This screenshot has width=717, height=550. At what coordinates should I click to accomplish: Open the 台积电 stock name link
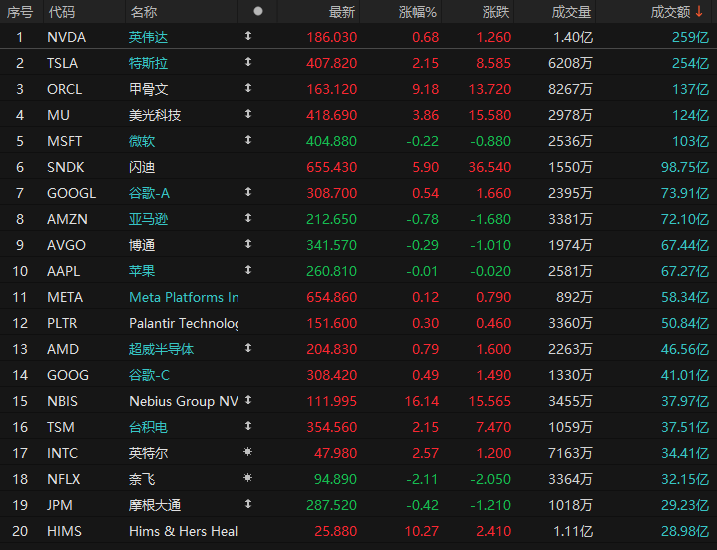pyautogui.click(x=149, y=427)
